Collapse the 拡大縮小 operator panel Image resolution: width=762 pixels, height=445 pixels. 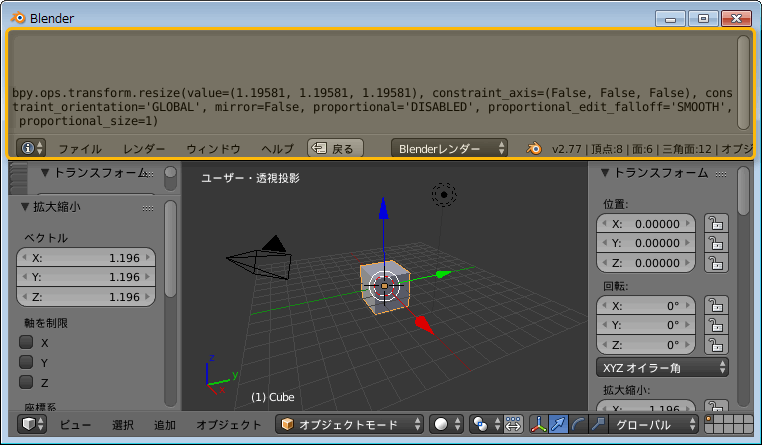coord(25,207)
